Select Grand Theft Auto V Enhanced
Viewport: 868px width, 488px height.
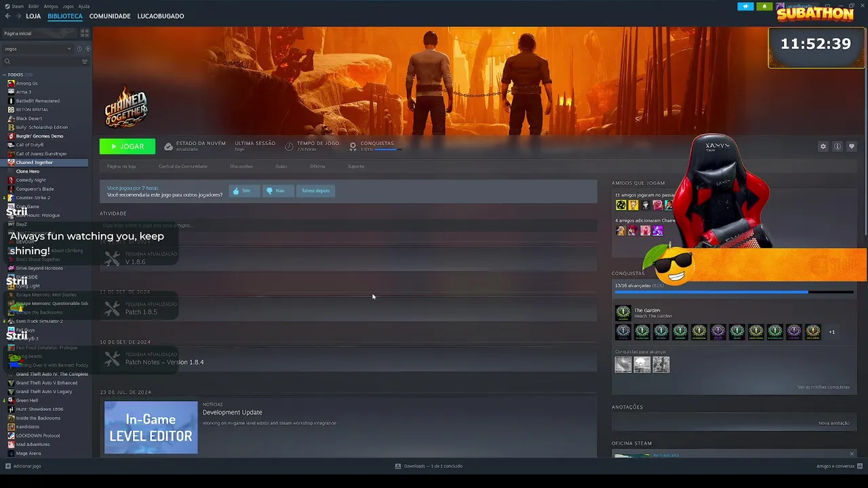[45, 383]
